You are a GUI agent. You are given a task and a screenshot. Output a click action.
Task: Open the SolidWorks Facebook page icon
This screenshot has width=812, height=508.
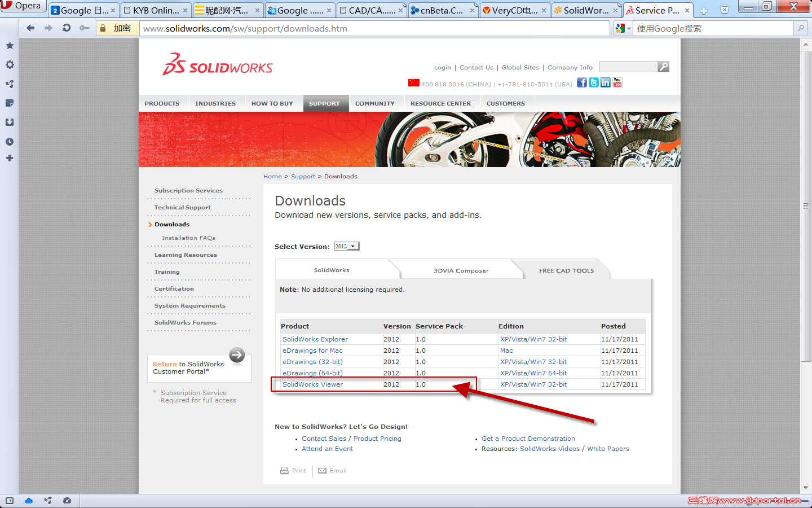click(582, 82)
